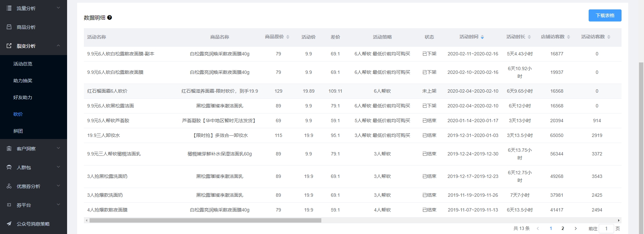The image size is (644, 234).
Task: Expand the 流量分析 submenu chevron
Action: coord(58,8)
